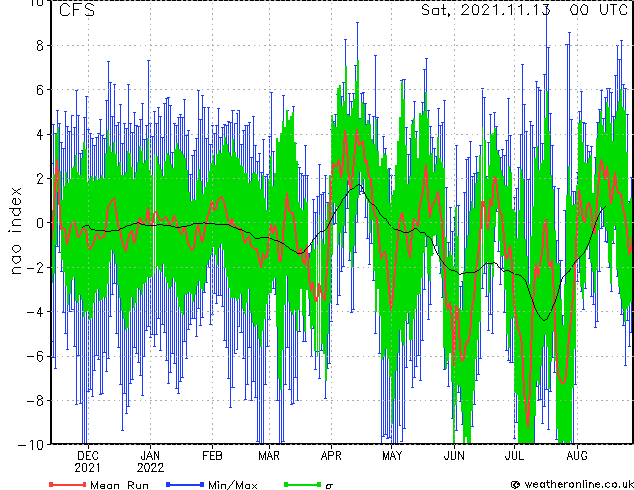Viewport: 634px width, 490px height.
Task: Click the 'Sat, 2021.11.13 00 UTC' timestamp
Action: 524,10
